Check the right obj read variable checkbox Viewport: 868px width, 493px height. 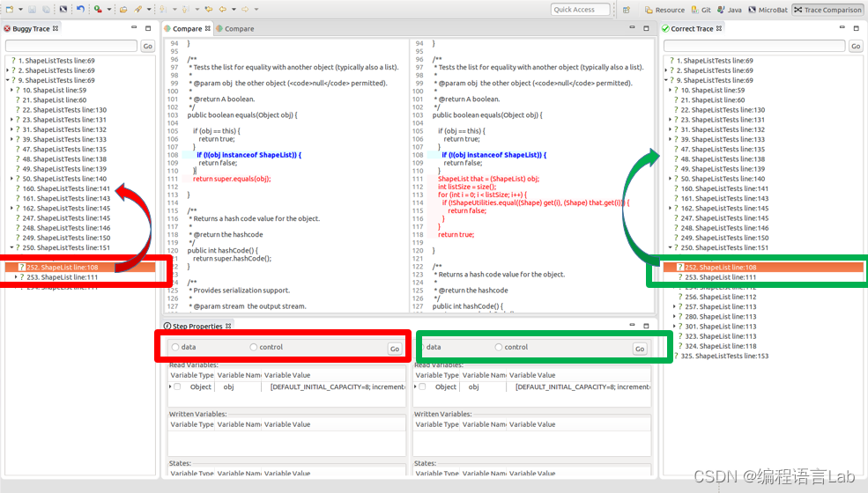pos(422,386)
